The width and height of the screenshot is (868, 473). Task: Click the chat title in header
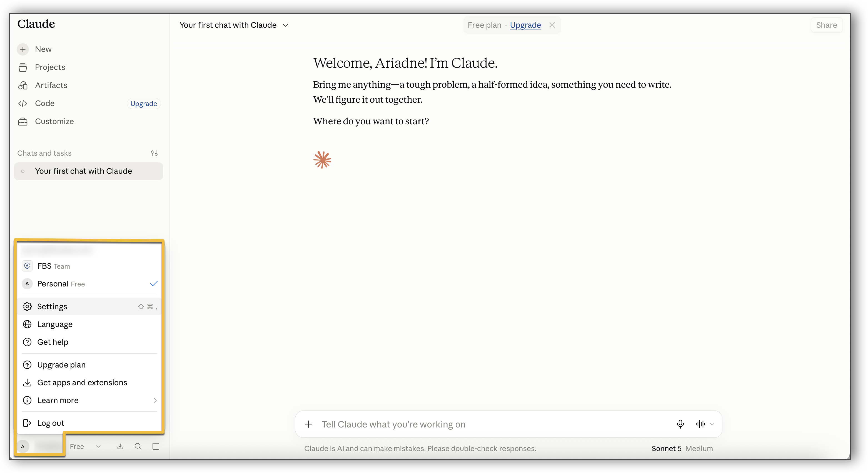[228, 25]
